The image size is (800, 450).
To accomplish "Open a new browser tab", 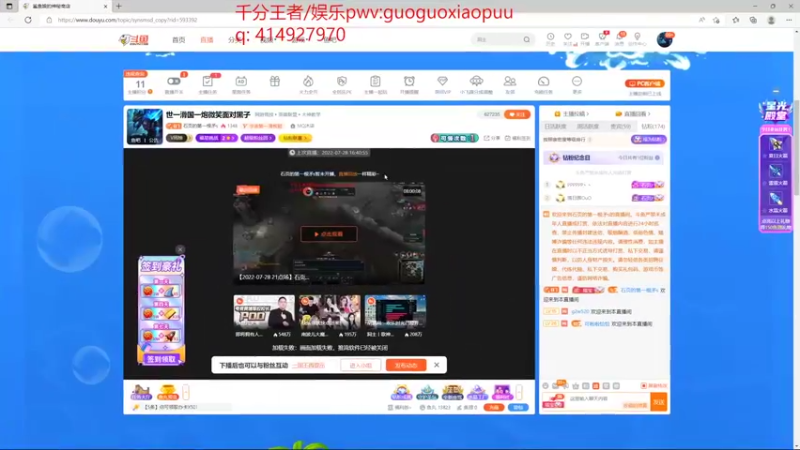I will (119, 6).
